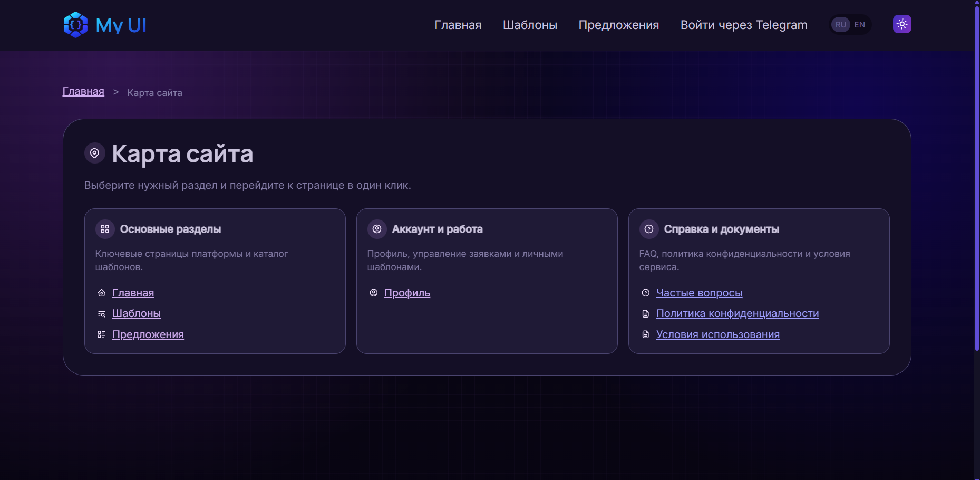Click the map pin icon beside Карта сайта heading
The height and width of the screenshot is (480, 980).
(95, 153)
